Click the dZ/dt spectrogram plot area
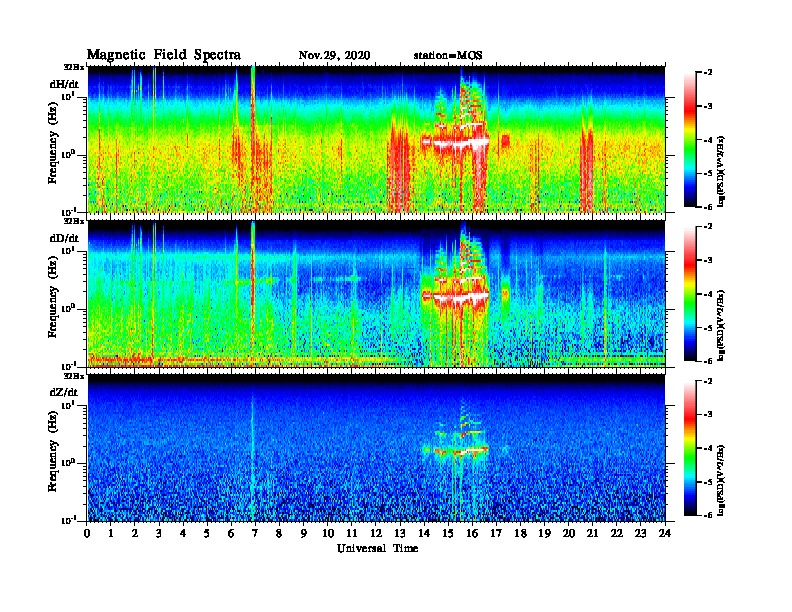The height and width of the screenshot is (612, 792). coord(376,448)
